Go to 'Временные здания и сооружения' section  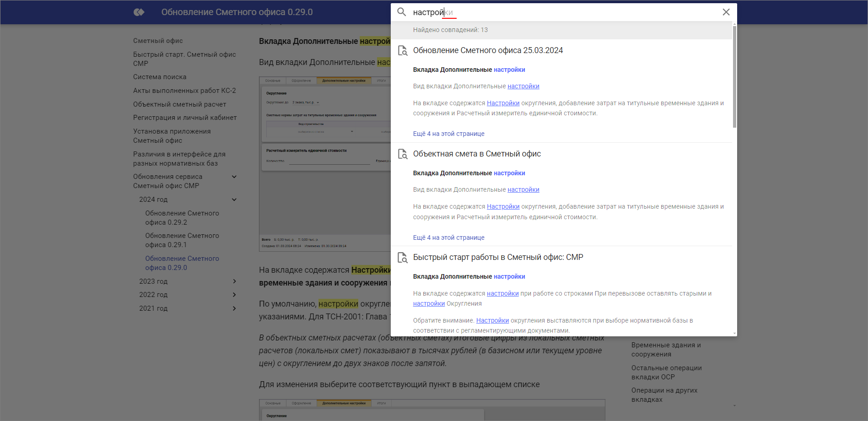666,350
